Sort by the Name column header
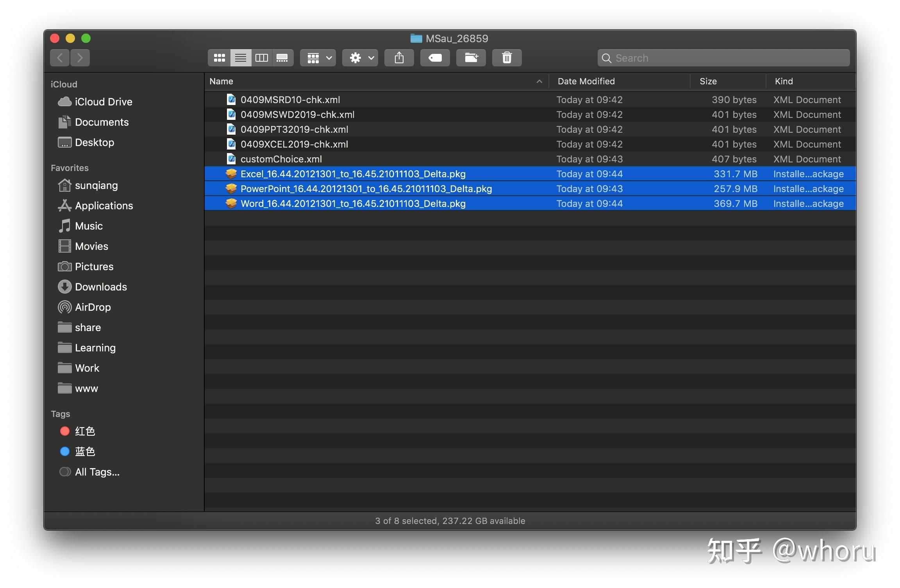This screenshot has height=588, width=900. coord(377,81)
